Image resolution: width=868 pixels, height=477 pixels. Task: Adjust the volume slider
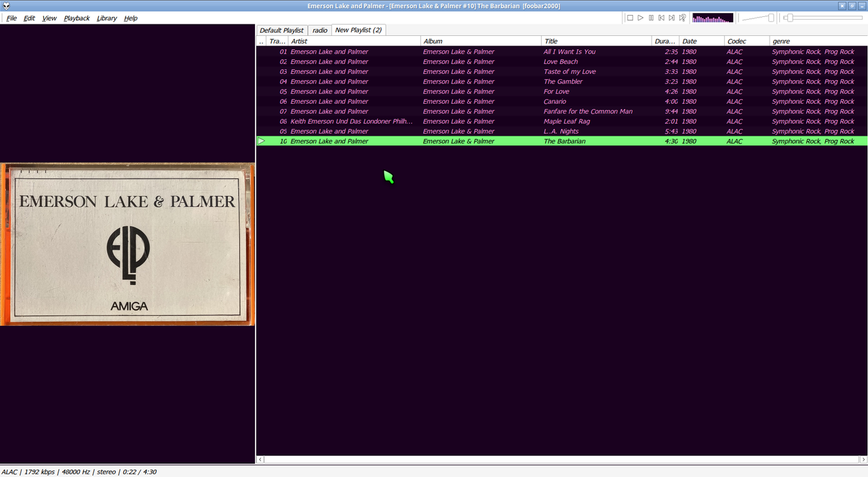coord(758,18)
